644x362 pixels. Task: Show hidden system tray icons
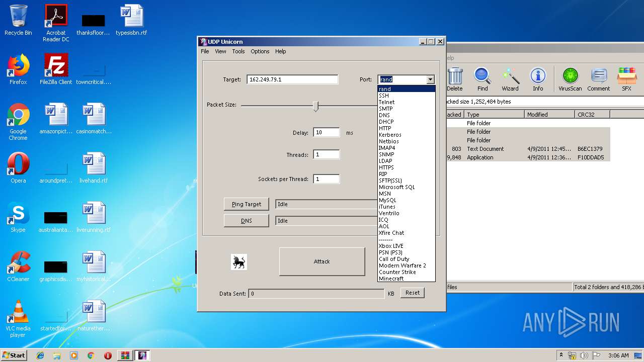[x=561, y=355]
